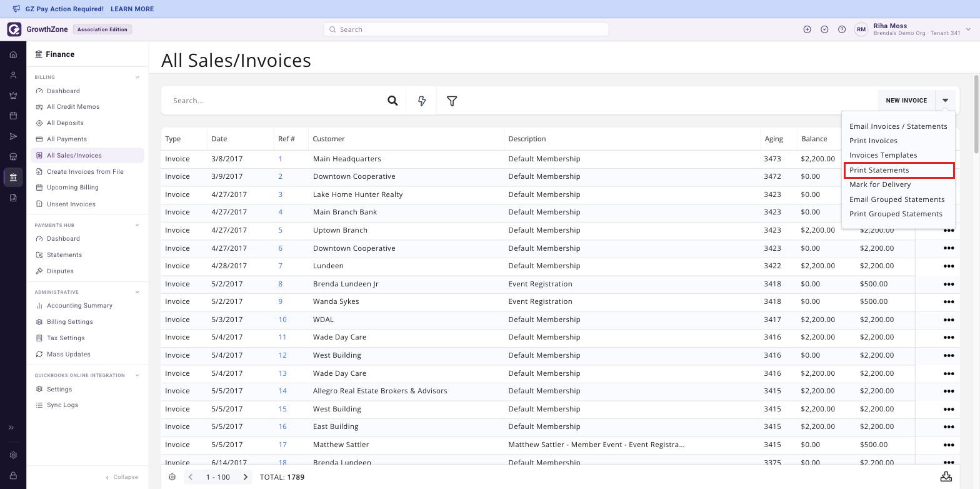Image resolution: width=980 pixels, height=489 pixels.
Task: Toggle the New Invoice dropdown arrow
Action: pyautogui.click(x=945, y=101)
